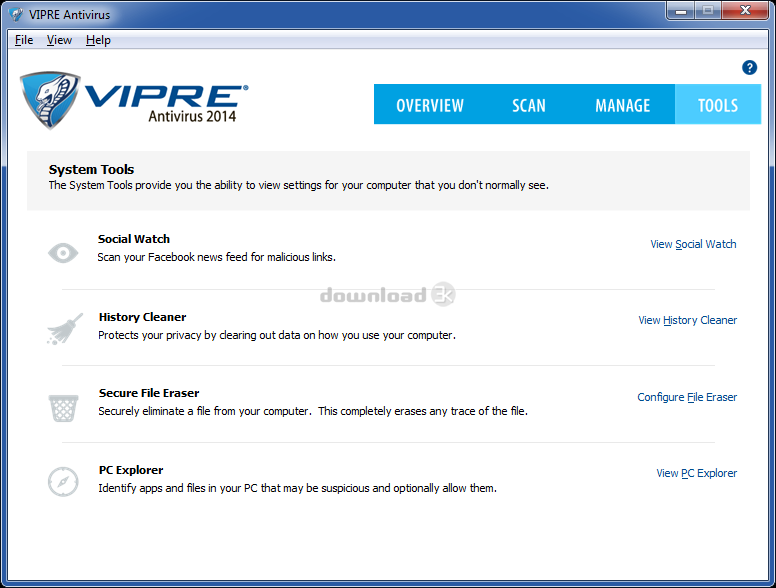
Task: Click 'The System Tools provide you' description
Action: click(298, 185)
